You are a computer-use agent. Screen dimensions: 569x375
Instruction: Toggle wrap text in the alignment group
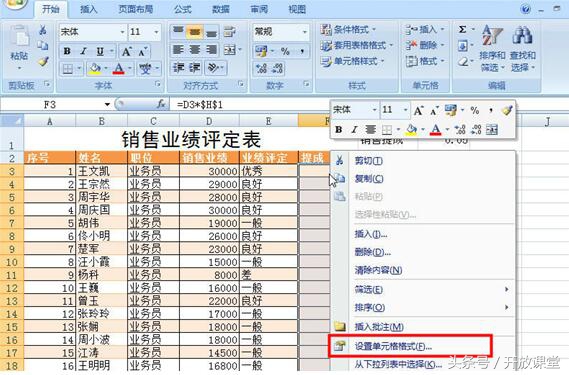click(229, 32)
